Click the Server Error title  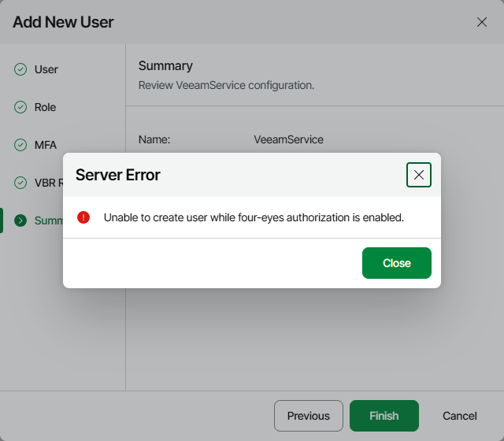(117, 175)
